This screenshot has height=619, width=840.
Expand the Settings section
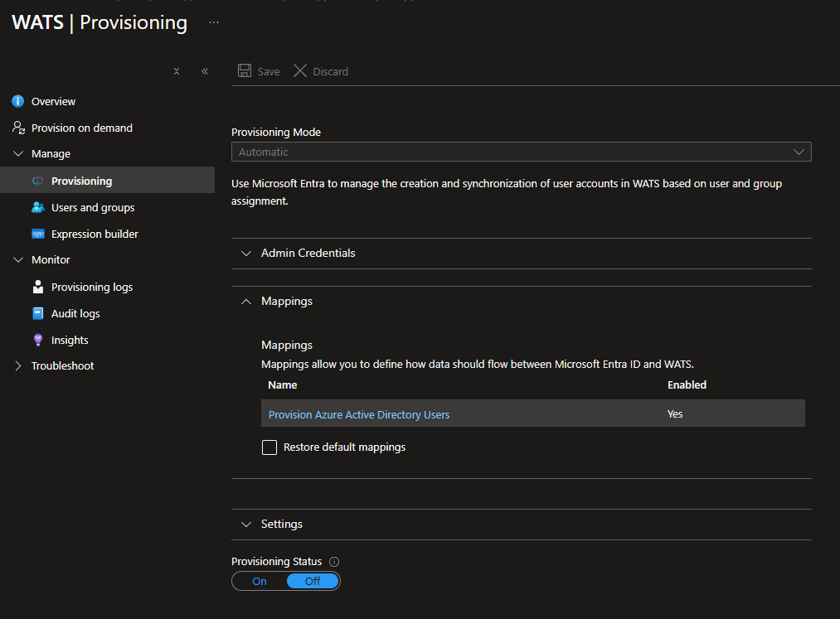pos(522,525)
